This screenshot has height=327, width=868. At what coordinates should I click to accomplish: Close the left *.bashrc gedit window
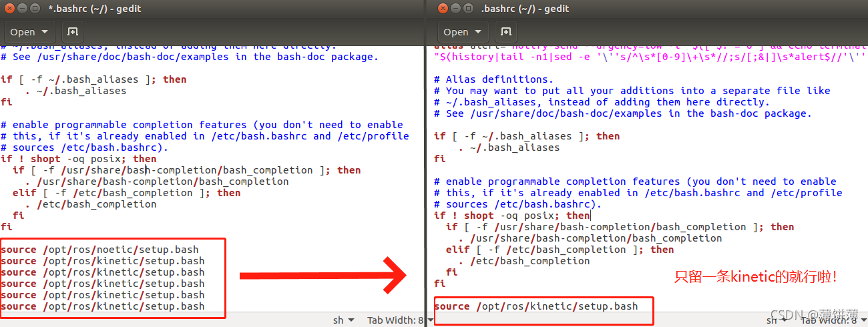point(9,9)
